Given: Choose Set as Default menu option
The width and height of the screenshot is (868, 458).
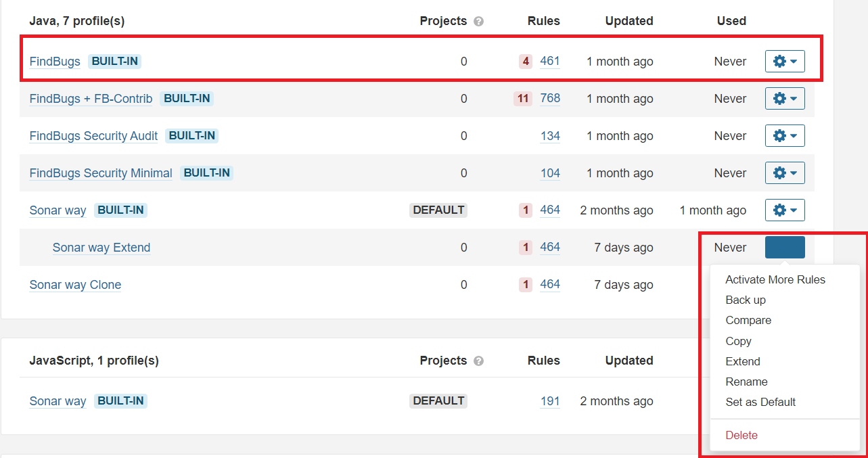Looking at the screenshot, I should (760, 402).
